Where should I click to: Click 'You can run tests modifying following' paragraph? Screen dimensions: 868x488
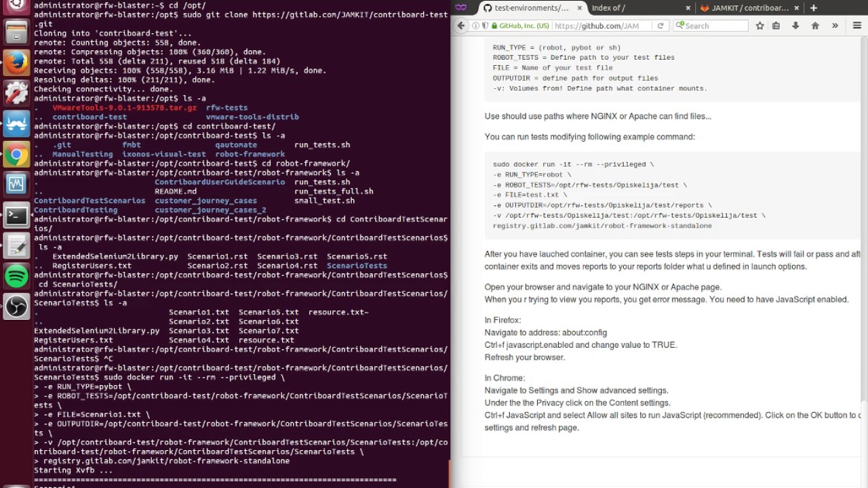(x=590, y=137)
